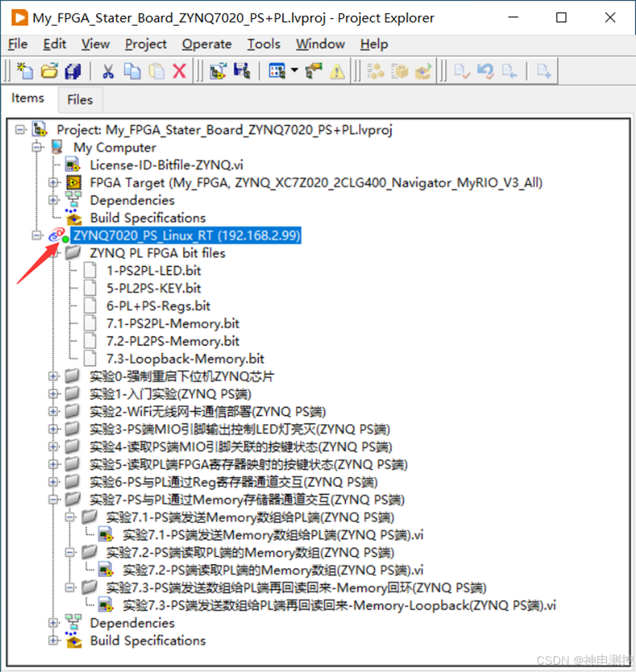Collapse the 实验7.1 subfolder
Image resolution: width=636 pixels, height=672 pixels.
pos(70,517)
